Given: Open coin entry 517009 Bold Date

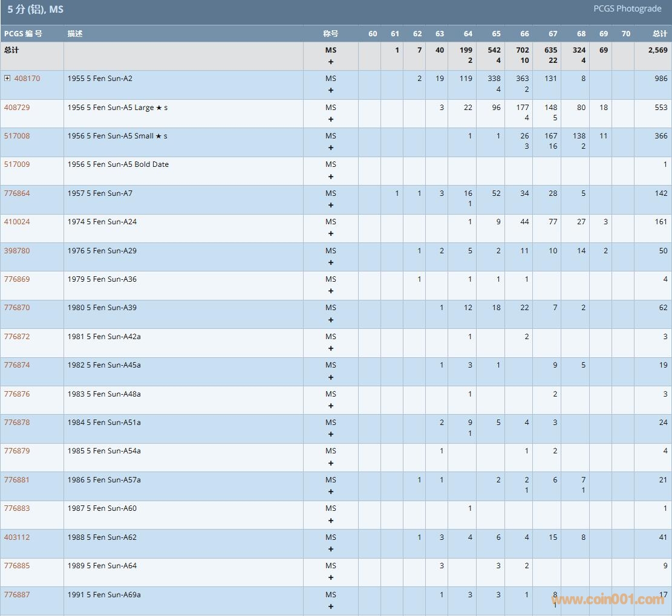Looking at the screenshot, I should tap(17, 164).
